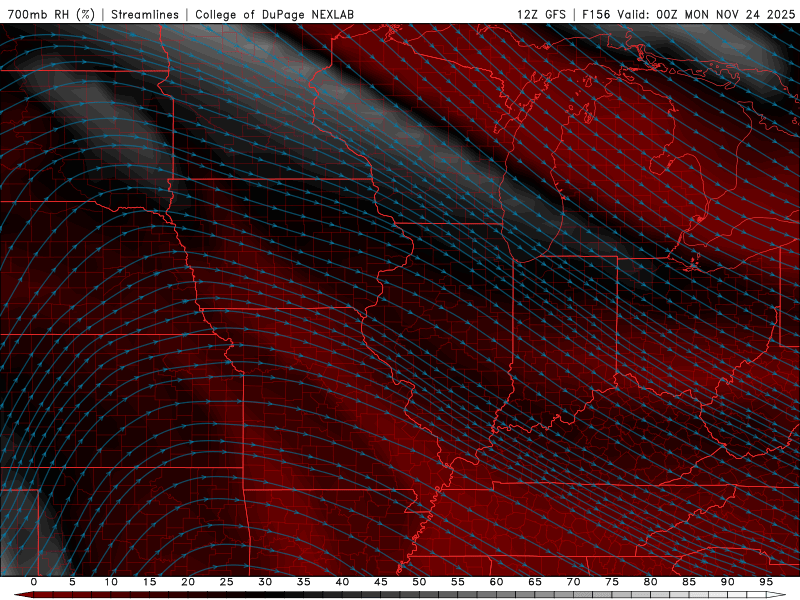Screen dimensions: 800x600
Task: Click the color bar at value 0
Action: point(34,595)
